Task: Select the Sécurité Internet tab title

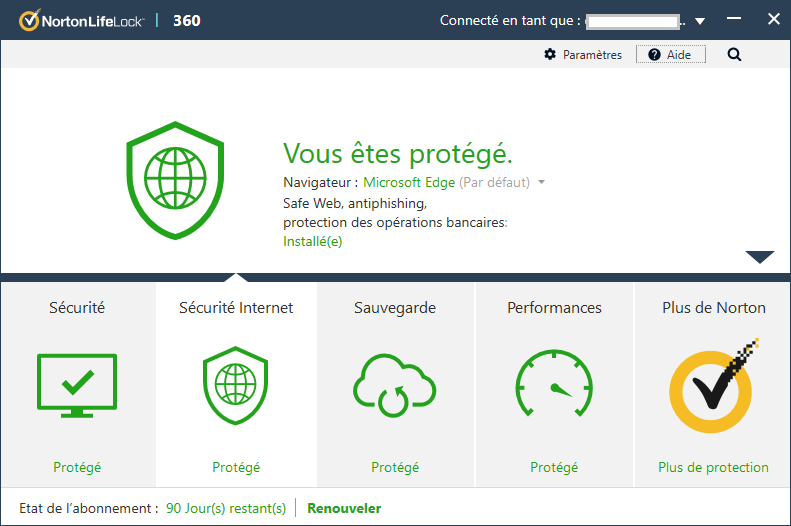Action: [236, 308]
